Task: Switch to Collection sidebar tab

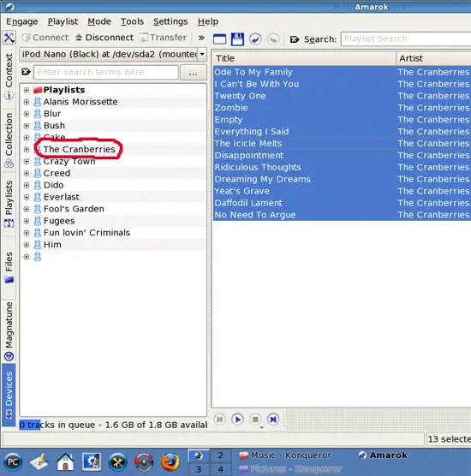Action: point(9,140)
